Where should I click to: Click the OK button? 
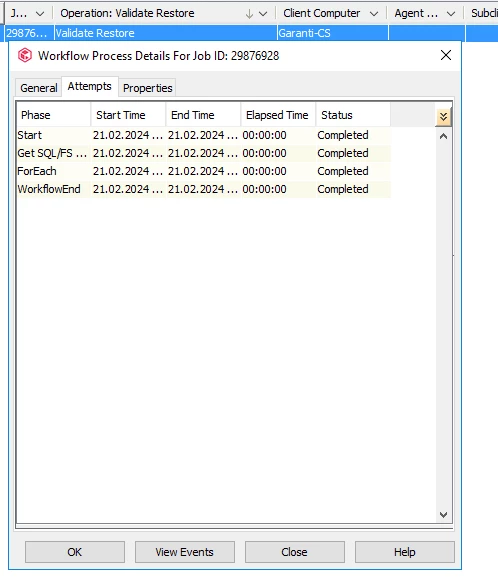point(75,552)
